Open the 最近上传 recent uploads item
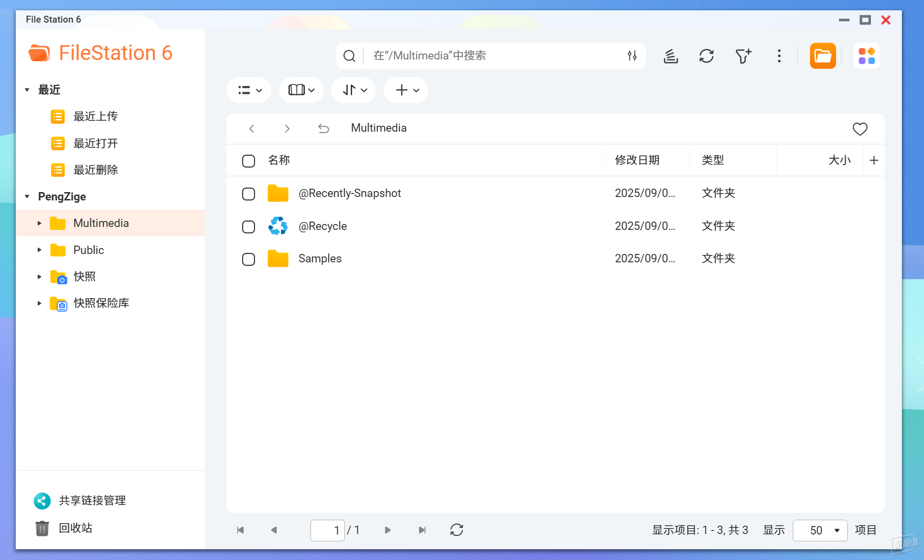The width and height of the screenshot is (924, 560). (x=95, y=116)
